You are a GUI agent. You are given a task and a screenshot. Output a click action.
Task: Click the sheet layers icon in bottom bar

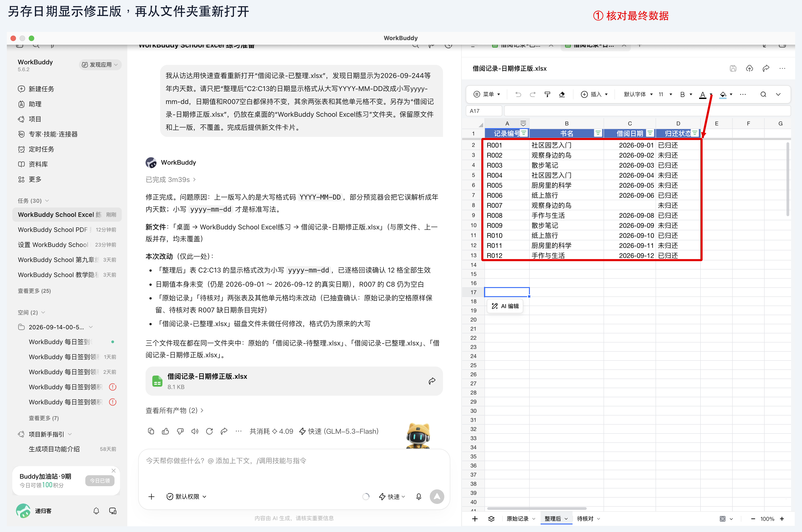coord(491,518)
